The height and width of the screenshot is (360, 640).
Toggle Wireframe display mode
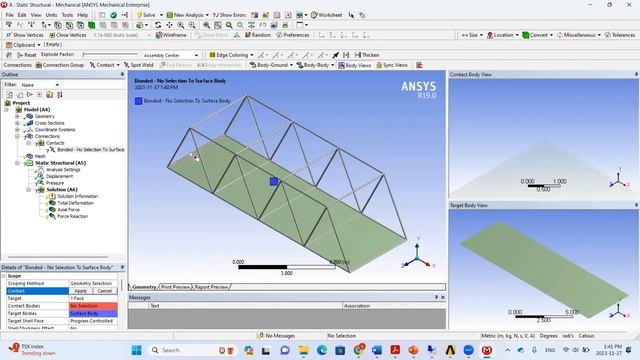click(x=171, y=35)
